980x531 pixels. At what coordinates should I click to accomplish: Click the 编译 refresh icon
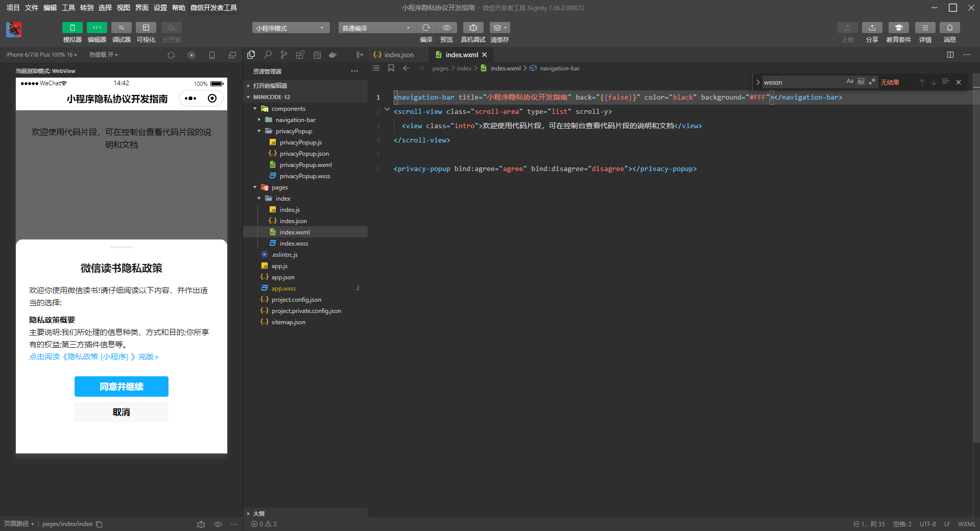(x=426, y=28)
